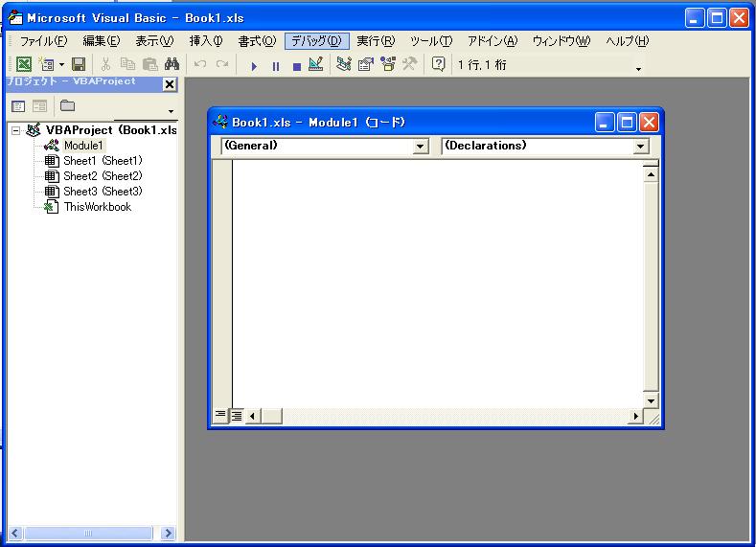The width and height of the screenshot is (756, 547).
Task: Open the Toolbox hammer and wrench icon
Action: (409, 64)
